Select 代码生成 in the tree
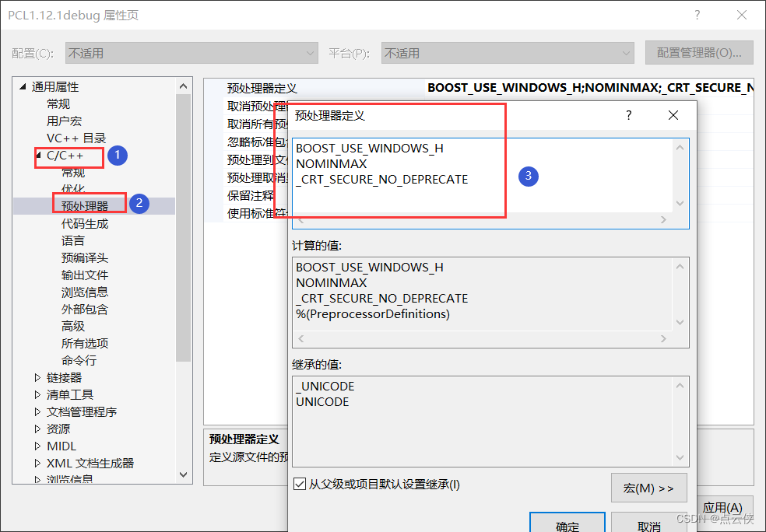This screenshot has height=532, width=766. [x=85, y=223]
